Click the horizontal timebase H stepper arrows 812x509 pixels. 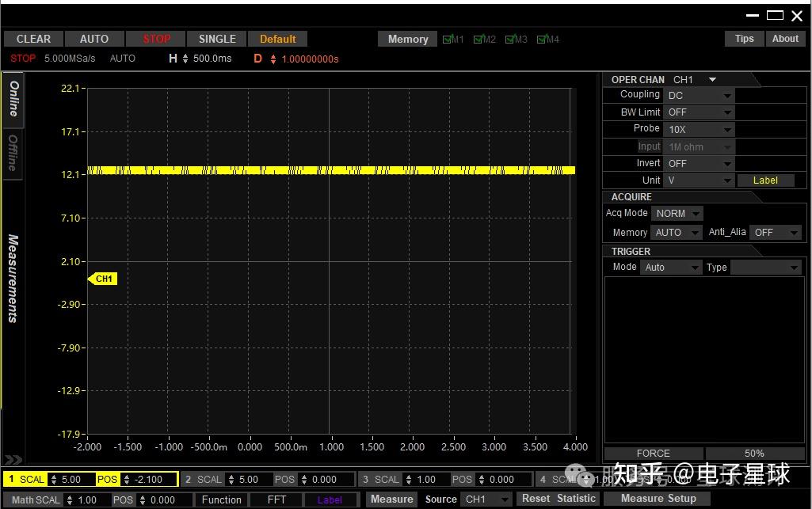(x=185, y=59)
